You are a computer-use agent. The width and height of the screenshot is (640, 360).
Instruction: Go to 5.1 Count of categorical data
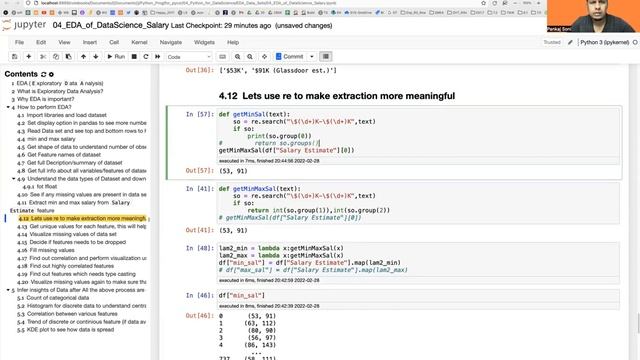click(x=53, y=298)
